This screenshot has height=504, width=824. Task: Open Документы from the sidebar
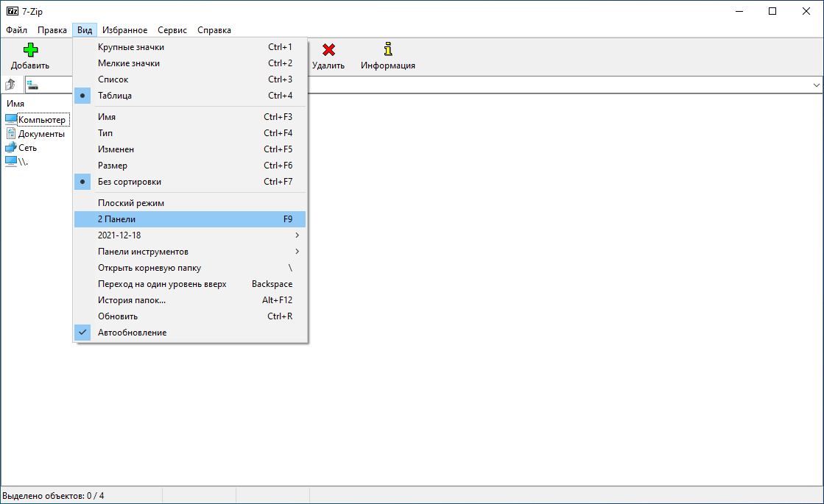pyautogui.click(x=42, y=133)
